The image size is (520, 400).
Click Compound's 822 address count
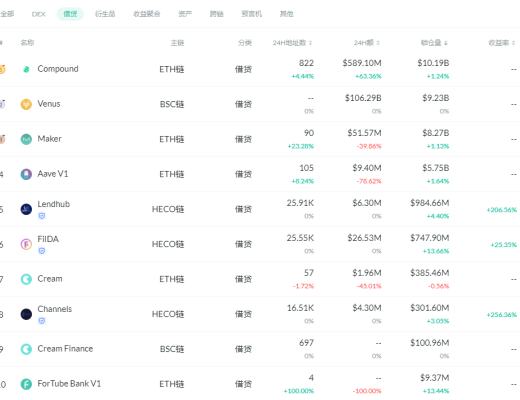(x=306, y=63)
